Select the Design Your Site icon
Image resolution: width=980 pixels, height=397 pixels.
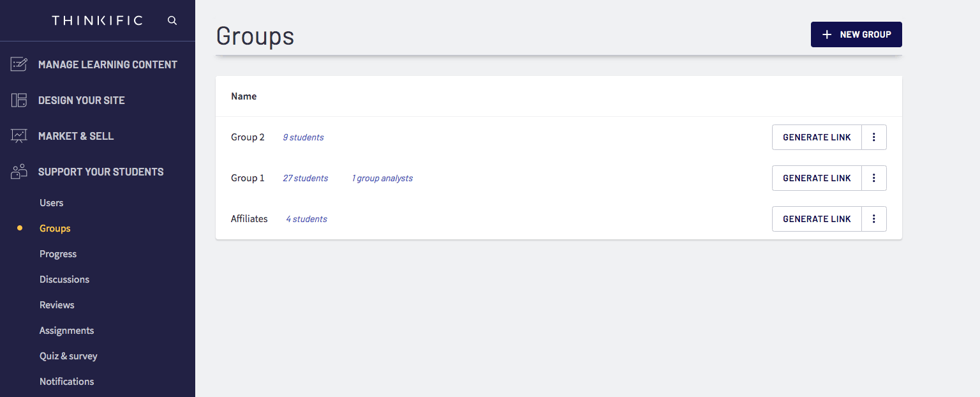pyautogui.click(x=19, y=100)
